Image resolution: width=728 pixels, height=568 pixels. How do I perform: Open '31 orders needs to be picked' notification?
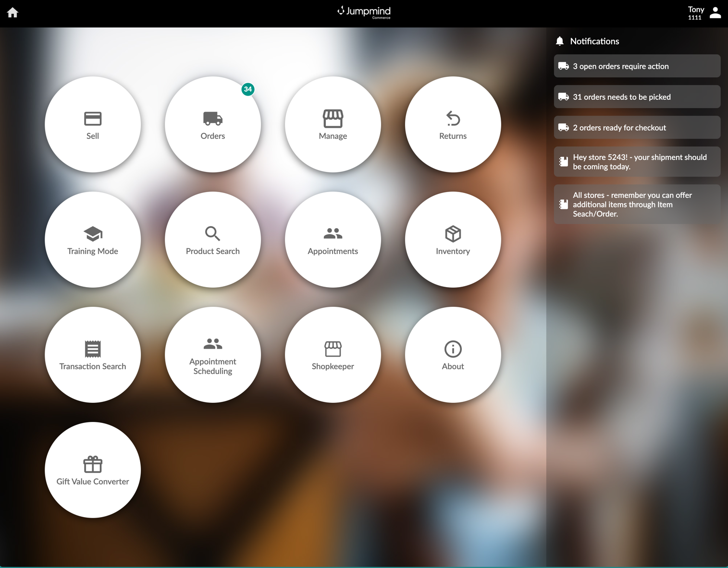coord(637,97)
